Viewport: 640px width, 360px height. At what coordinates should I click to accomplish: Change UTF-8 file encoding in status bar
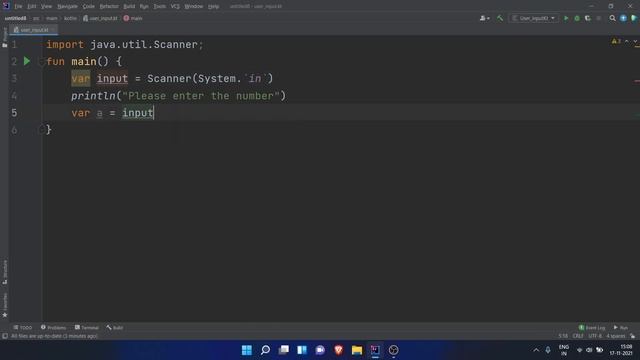click(x=595, y=336)
